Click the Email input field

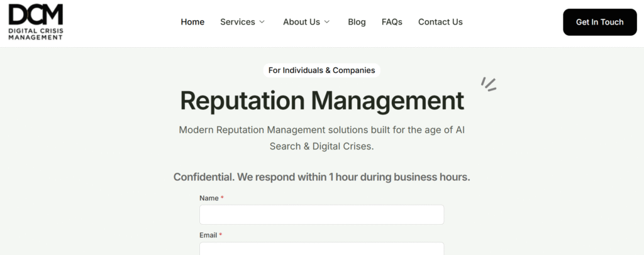pyautogui.click(x=321, y=249)
